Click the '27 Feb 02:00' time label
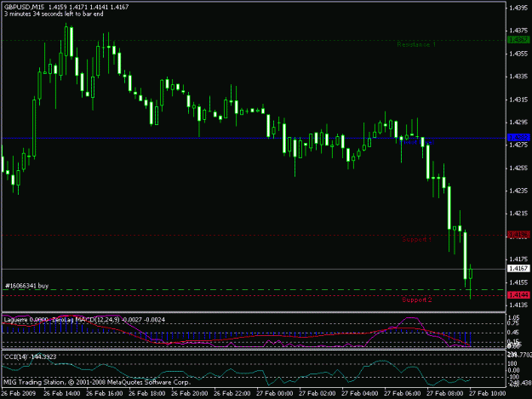This screenshot has height=399, width=532. coord(317,394)
